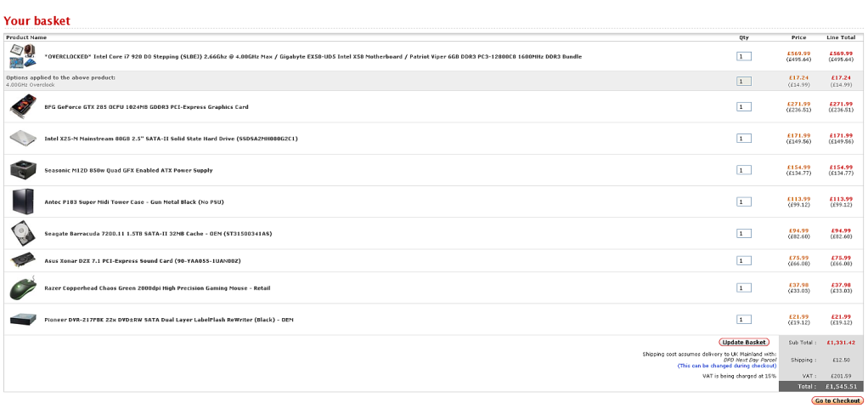This screenshot has width=868, height=409.
Task: Open the Seasonic M12D power supply thumbnail
Action: 23,170
